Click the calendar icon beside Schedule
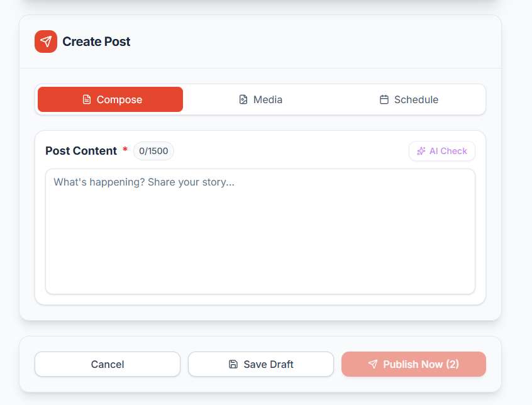The height and width of the screenshot is (405, 532). [384, 99]
